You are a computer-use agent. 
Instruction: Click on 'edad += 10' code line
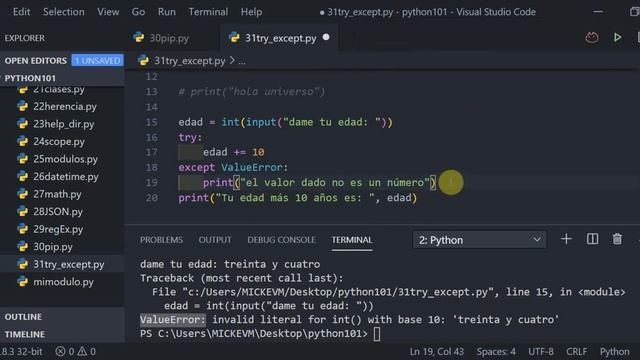click(233, 152)
